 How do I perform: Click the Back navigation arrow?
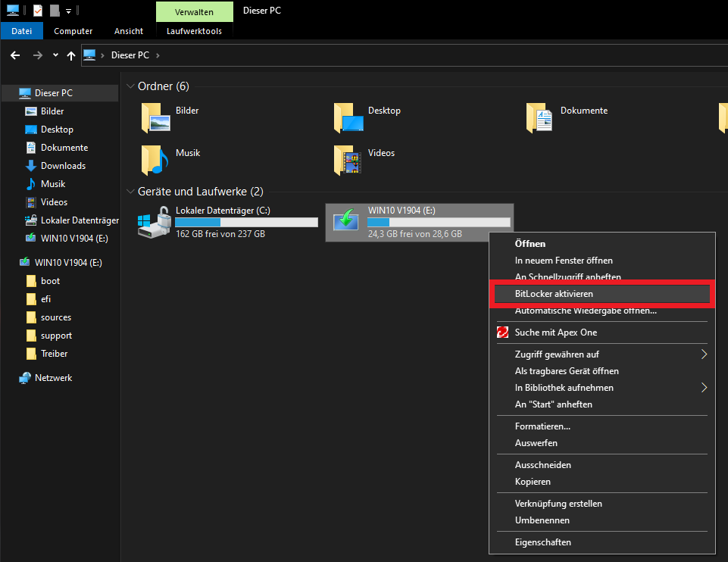tap(15, 55)
